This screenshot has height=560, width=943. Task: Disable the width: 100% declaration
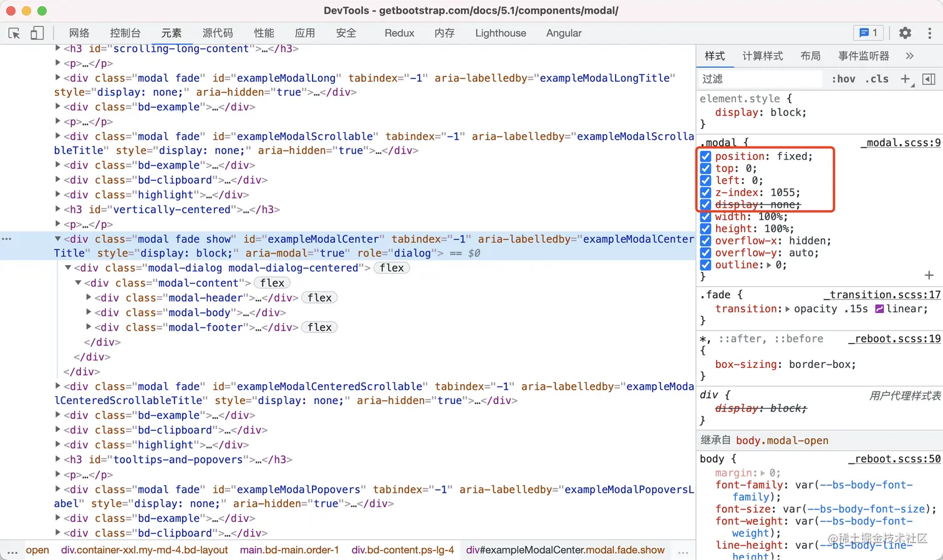[705, 216]
